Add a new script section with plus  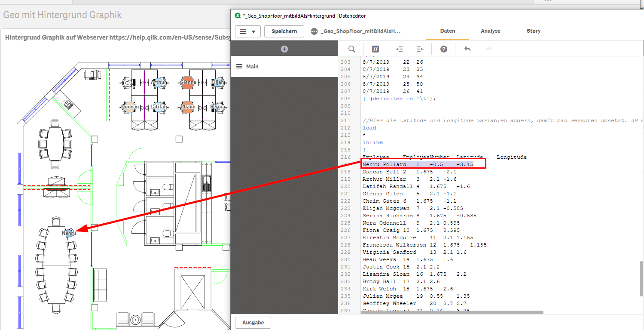(284, 49)
